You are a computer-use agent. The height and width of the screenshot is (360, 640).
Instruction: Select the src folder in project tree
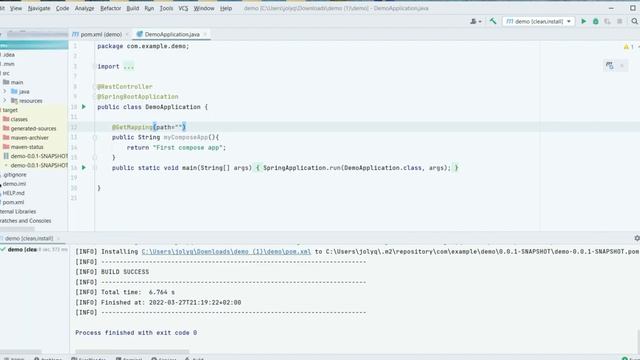tap(6, 73)
